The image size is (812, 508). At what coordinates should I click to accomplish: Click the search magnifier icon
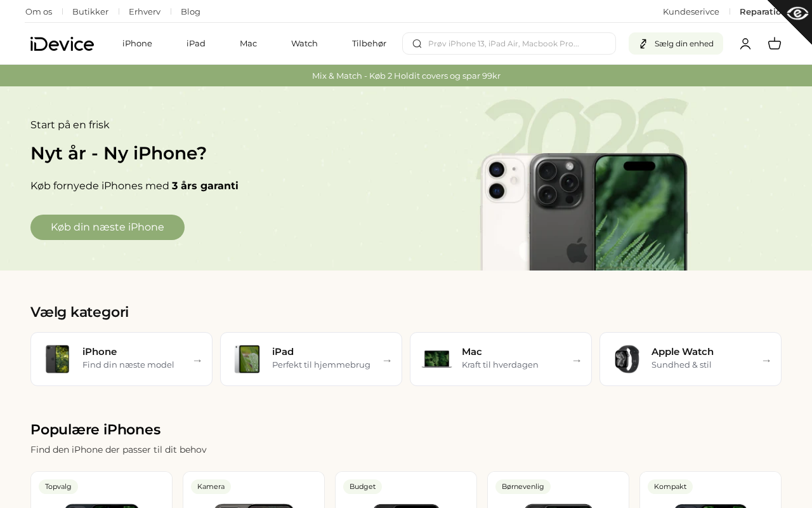coord(417,44)
